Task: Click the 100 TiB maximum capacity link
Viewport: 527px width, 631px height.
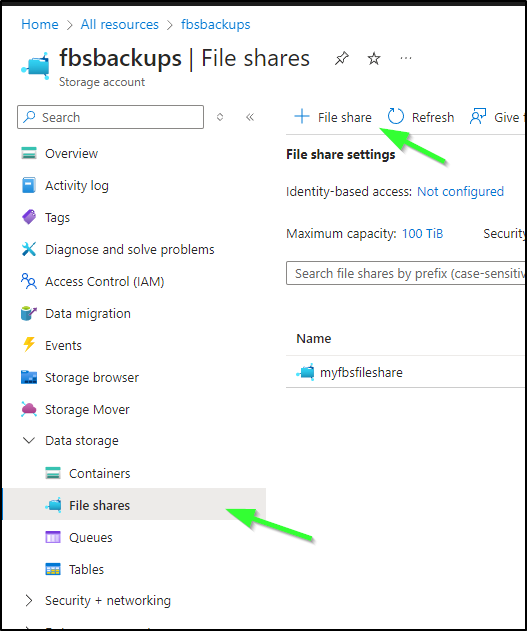Action: tap(422, 233)
